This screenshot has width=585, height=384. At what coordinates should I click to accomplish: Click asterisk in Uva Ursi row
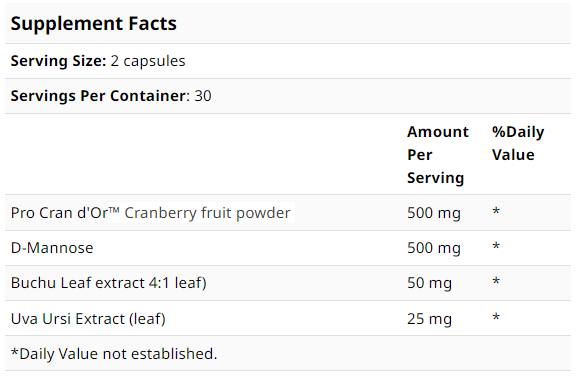coord(496,317)
